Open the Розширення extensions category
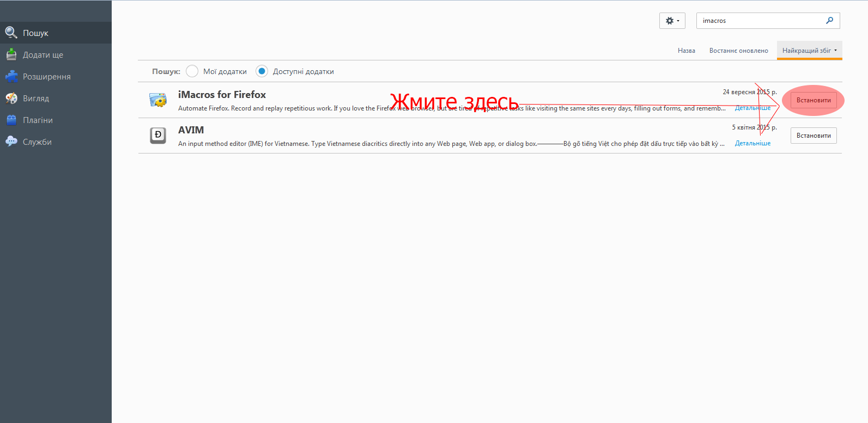 click(x=56, y=76)
